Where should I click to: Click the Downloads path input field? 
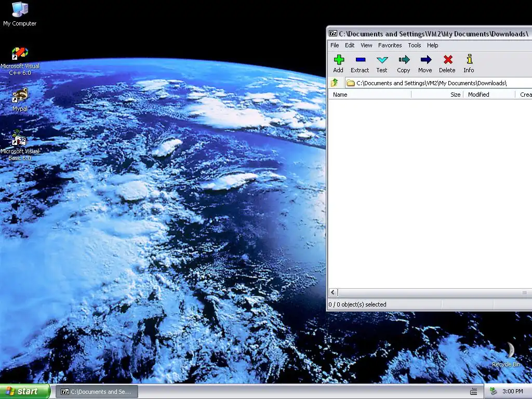440,83
